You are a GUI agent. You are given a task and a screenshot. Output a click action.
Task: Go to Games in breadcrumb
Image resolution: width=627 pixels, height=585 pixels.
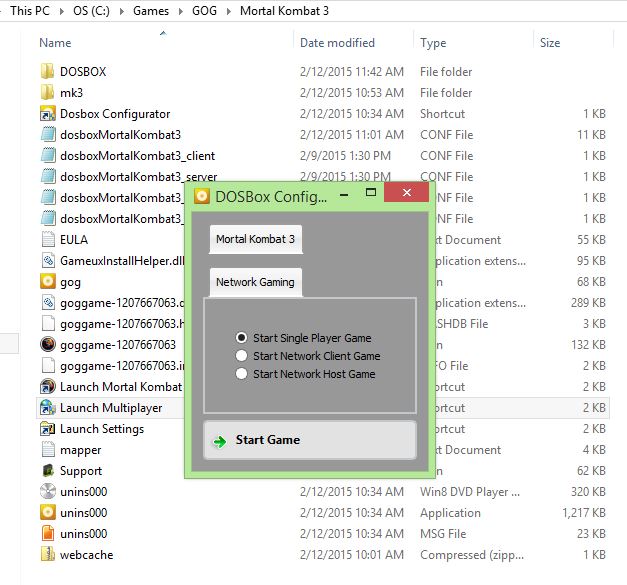(x=151, y=11)
